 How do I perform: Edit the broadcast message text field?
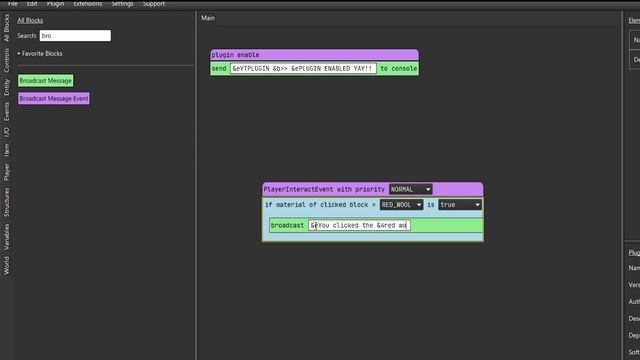[359, 225]
